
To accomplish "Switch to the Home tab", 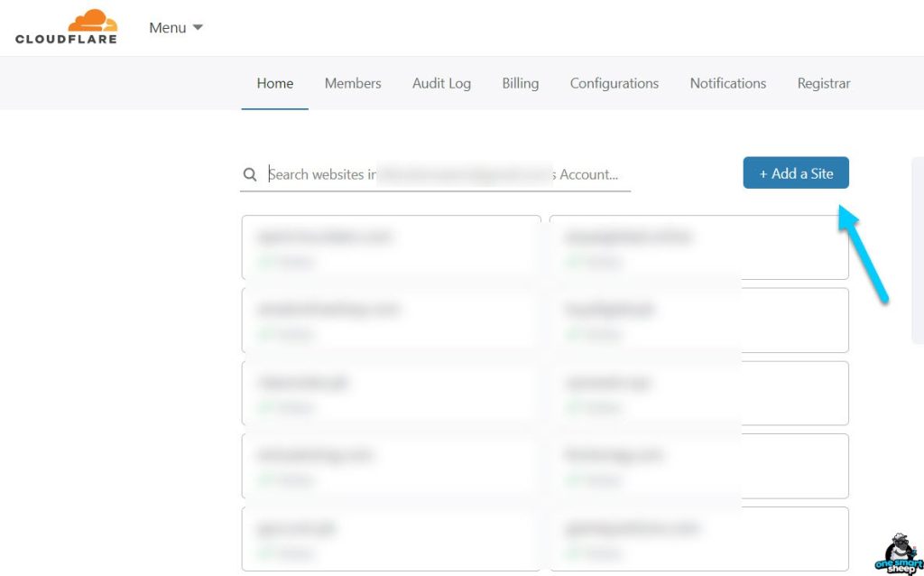I will (275, 83).
